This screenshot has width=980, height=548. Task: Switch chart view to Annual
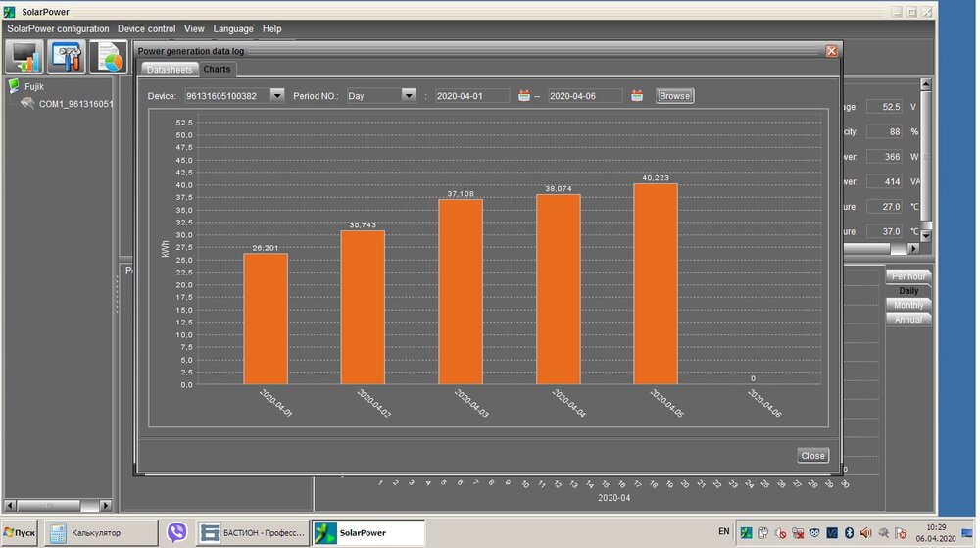click(x=908, y=319)
